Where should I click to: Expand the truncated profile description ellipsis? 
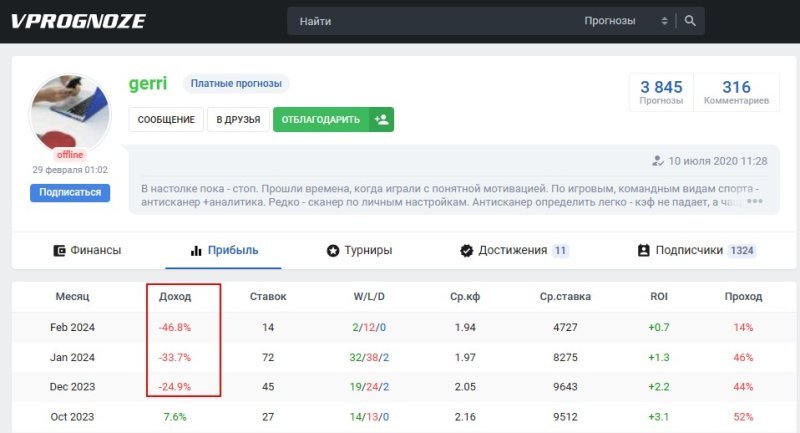click(754, 202)
